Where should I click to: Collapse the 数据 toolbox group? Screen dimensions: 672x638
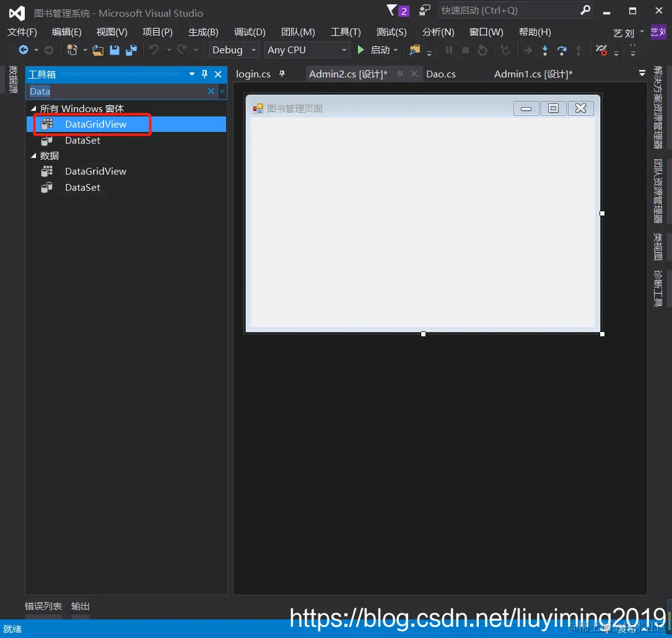[x=33, y=156]
